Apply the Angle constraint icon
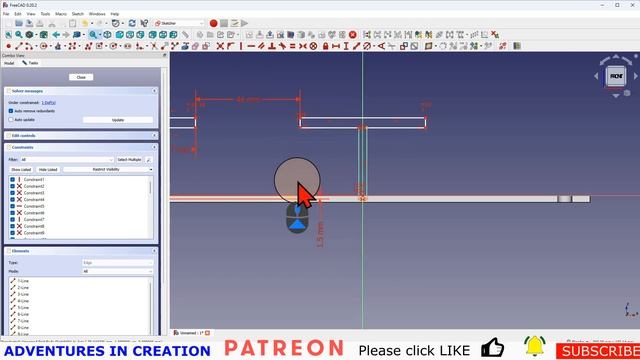Screen dimensions: 640x360 coord(381,46)
